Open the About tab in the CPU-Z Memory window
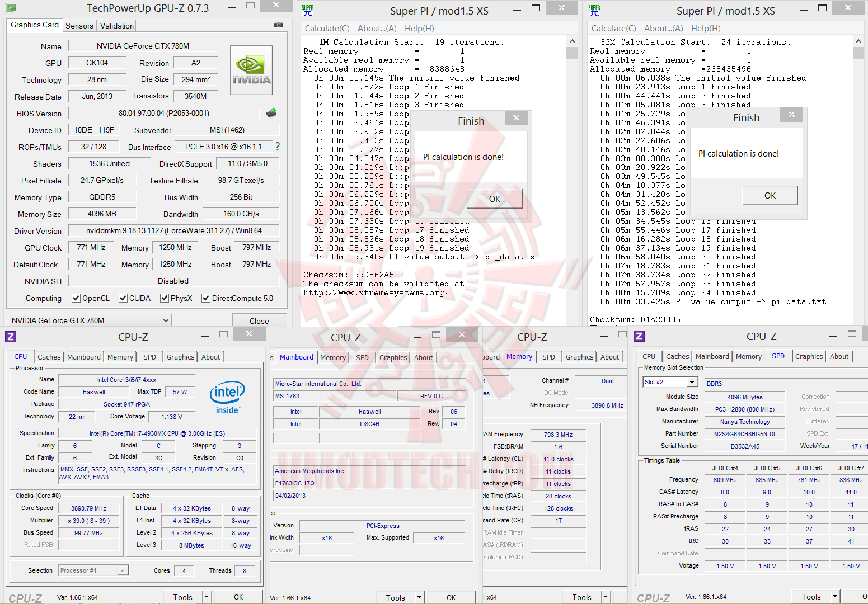 pos(610,357)
